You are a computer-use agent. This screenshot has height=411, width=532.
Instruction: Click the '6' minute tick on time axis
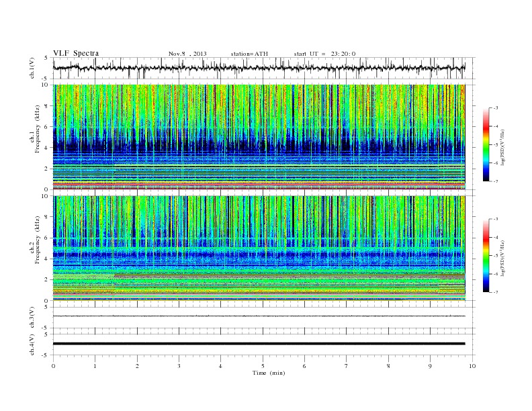click(304, 366)
